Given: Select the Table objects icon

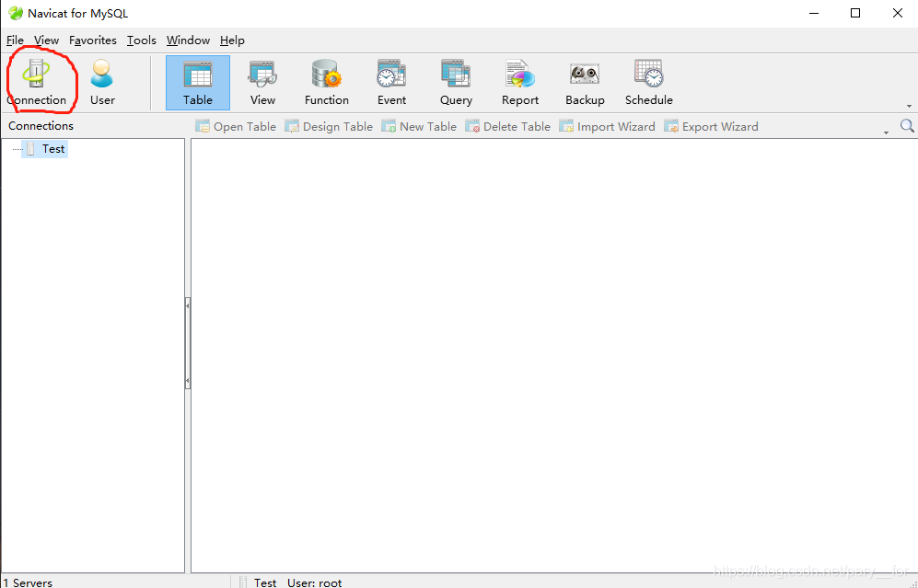Looking at the screenshot, I should pyautogui.click(x=198, y=82).
